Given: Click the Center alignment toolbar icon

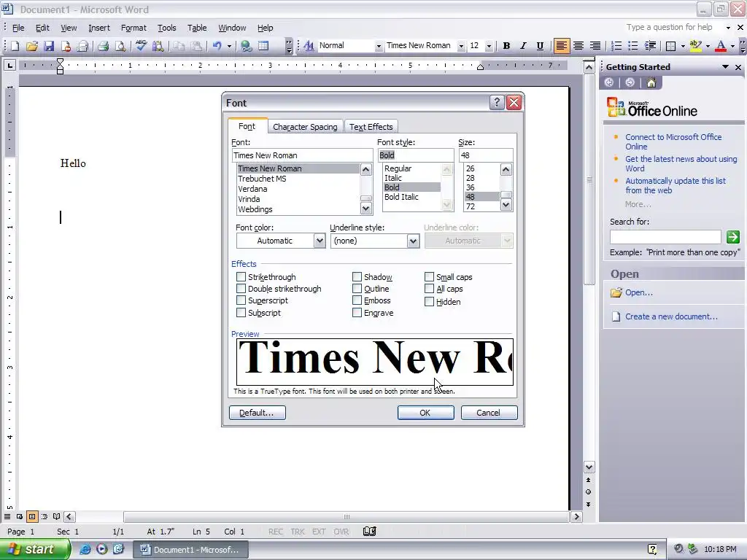Looking at the screenshot, I should [578, 46].
